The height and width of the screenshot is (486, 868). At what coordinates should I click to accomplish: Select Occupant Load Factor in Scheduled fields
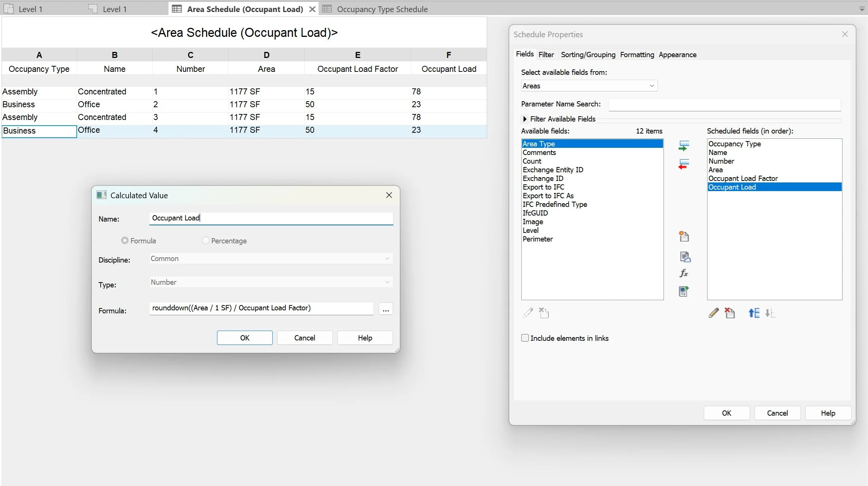click(x=774, y=178)
